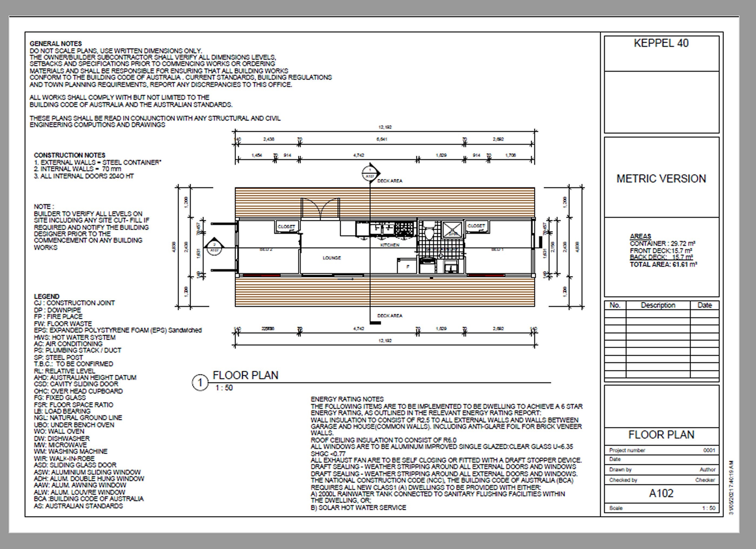
Task: Click the DECK AREA label above the plan
Action: (390, 181)
